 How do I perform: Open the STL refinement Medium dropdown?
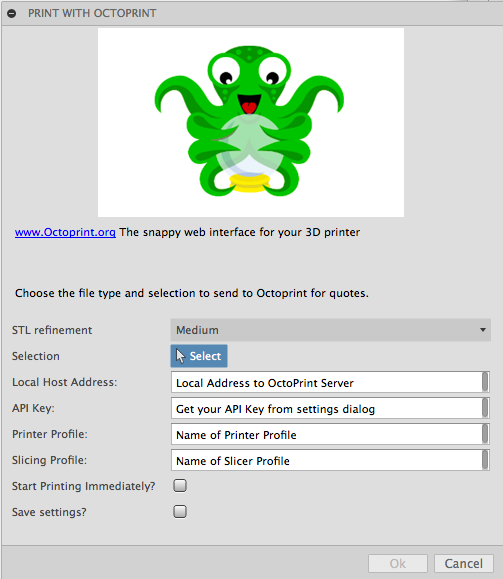(330, 330)
